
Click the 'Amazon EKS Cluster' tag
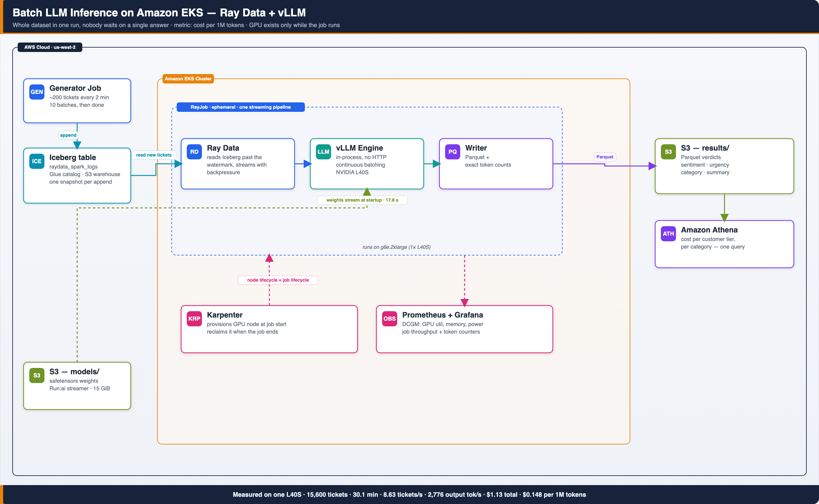[188, 79]
